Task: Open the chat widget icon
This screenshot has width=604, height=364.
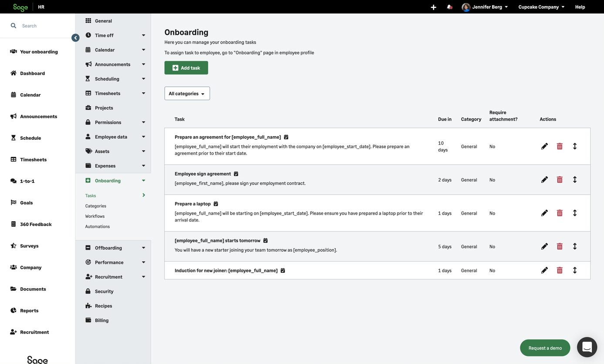Action: [x=587, y=347]
